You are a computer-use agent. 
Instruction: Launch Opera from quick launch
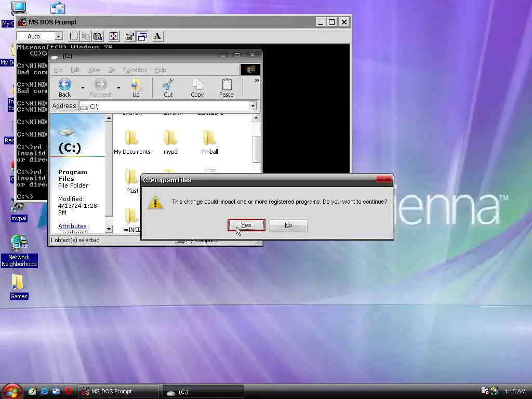click(68, 391)
